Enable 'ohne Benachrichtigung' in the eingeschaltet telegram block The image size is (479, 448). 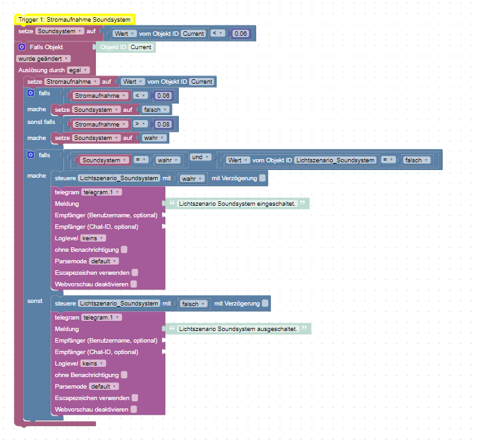[x=124, y=250]
